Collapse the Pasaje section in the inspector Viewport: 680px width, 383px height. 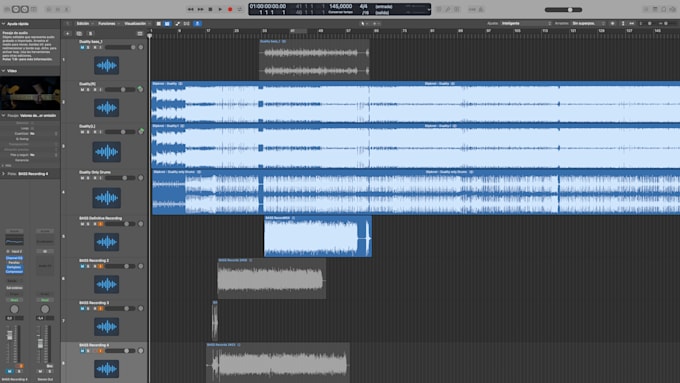[x=3, y=115]
